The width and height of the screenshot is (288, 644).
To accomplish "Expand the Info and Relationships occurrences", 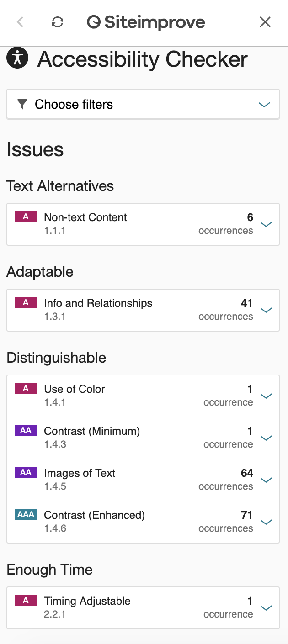I will pos(266,310).
